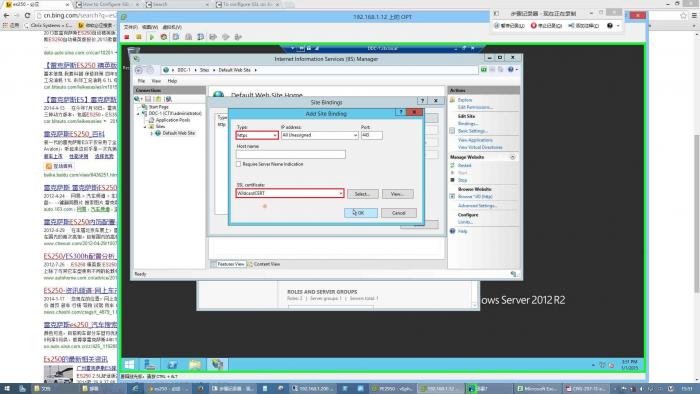Click the Explore folder icon in Actions

(452, 100)
